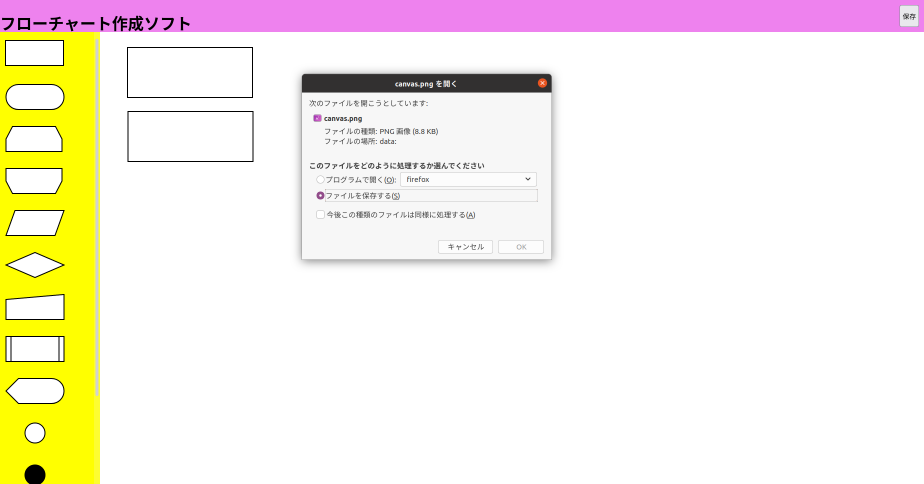Screen dimensions: 924x484
Task: Select the predefined process shape with side bars
Action: 35,349
